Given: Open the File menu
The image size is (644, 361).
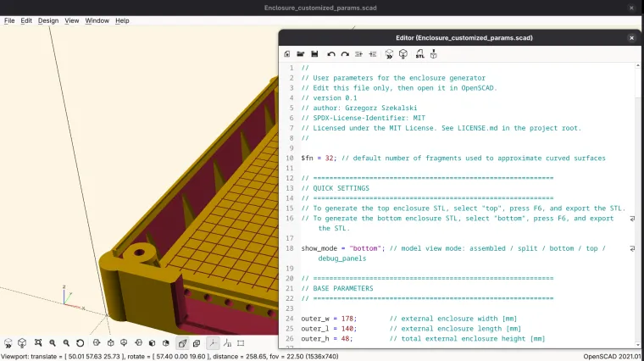Looking at the screenshot, I should tap(9, 20).
